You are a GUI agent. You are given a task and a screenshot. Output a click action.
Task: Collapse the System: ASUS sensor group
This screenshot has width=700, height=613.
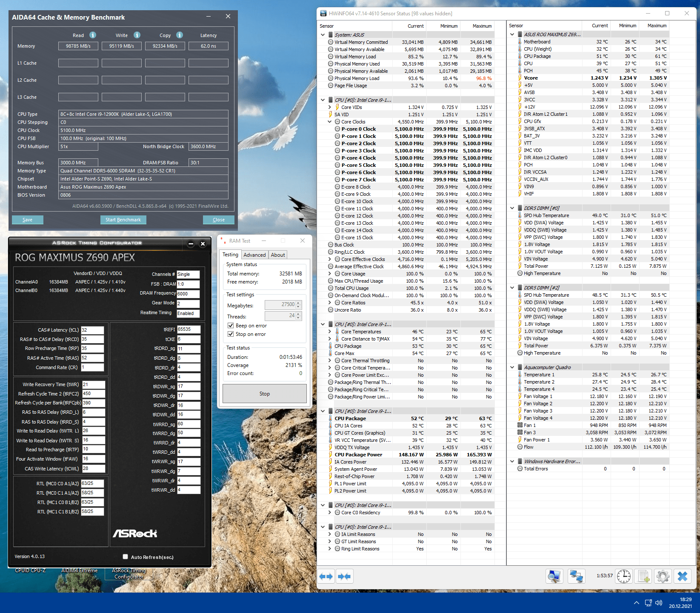coord(323,35)
